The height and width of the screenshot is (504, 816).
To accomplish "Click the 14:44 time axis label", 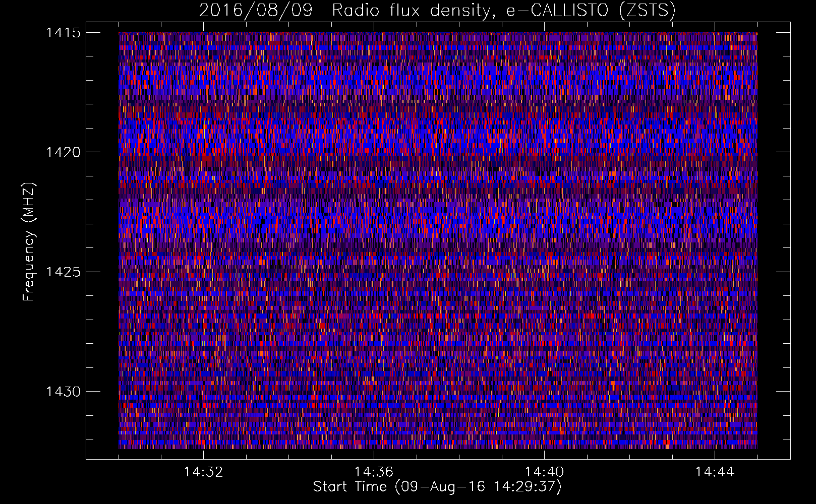I will [x=715, y=472].
